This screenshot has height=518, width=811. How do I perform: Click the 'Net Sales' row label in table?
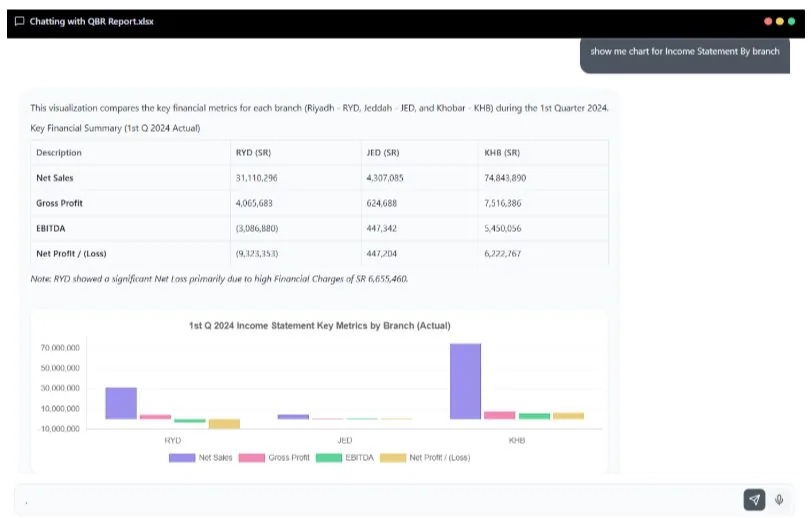click(55, 178)
